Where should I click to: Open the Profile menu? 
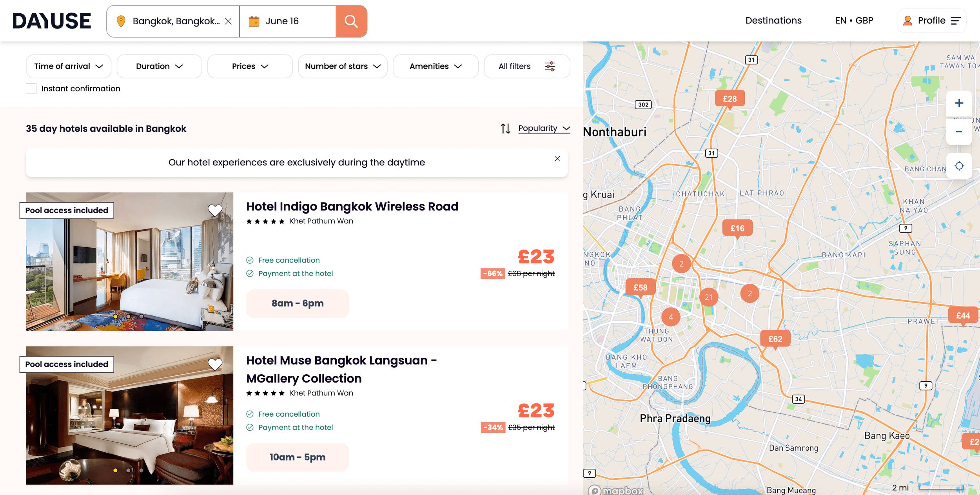coord(931,21)
